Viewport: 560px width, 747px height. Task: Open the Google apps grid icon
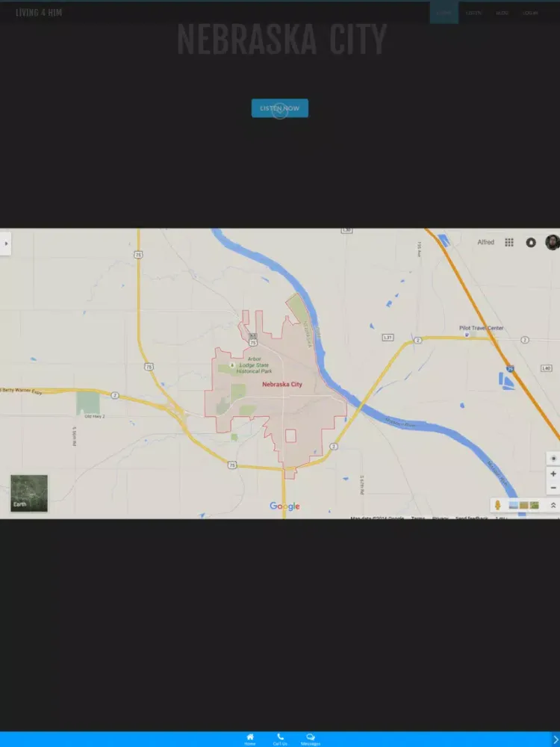509,242
